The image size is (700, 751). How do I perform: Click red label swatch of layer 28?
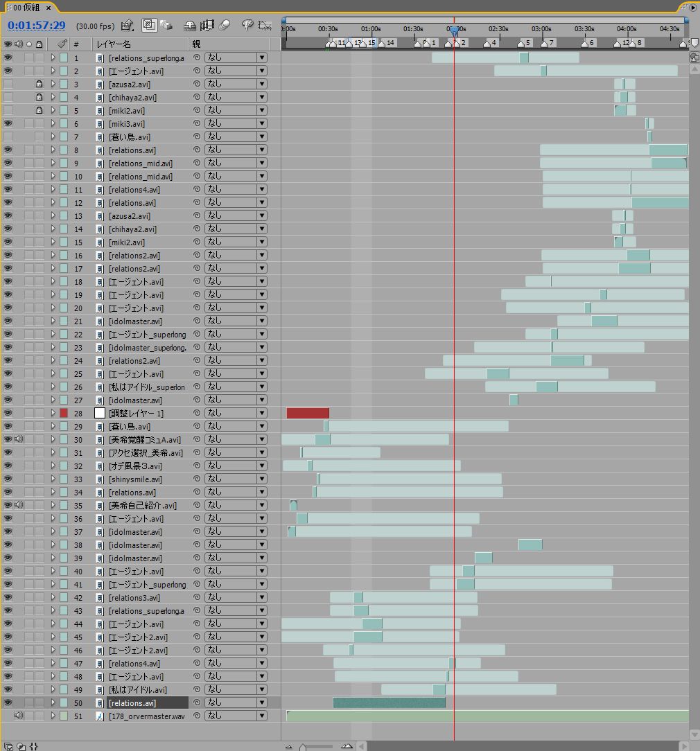pyautogui.click(x=63, y=413)
